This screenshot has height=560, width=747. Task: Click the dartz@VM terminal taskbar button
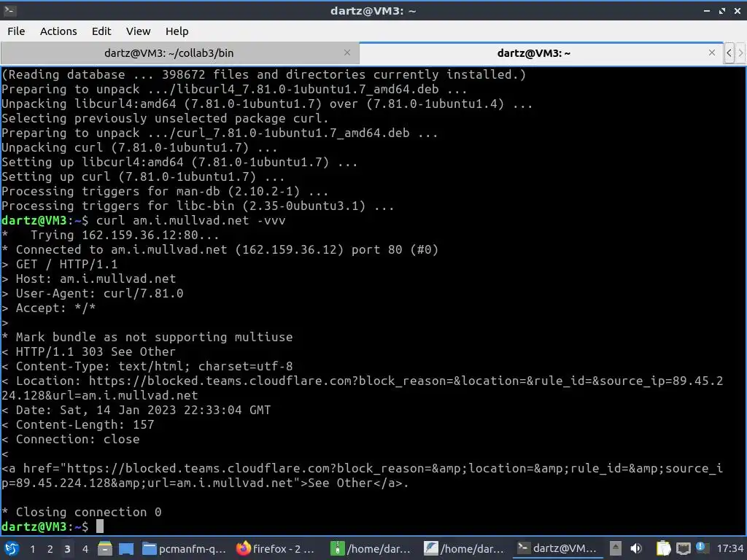[x=557, y=548]
